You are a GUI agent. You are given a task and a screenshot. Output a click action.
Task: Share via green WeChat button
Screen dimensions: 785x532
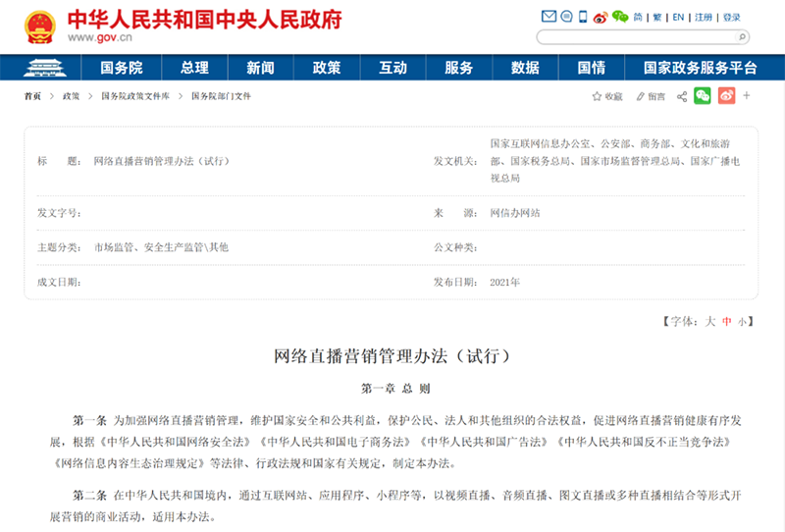[x=703, y=95]
